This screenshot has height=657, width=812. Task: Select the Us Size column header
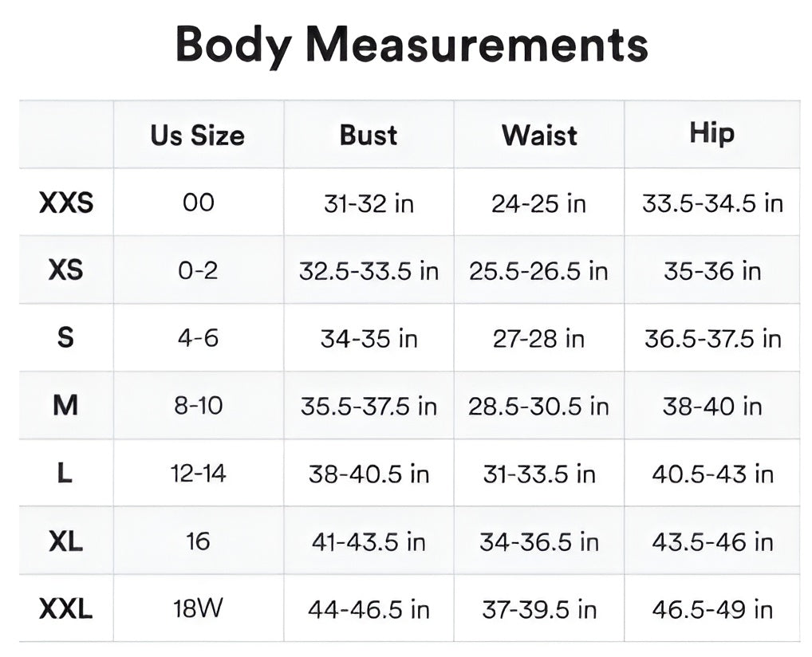click(198, 135)
